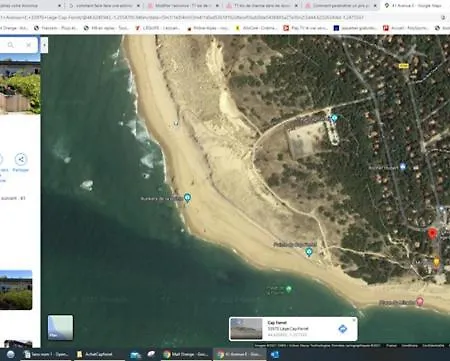Click the Cap Ferret card title
This screenshot has width=450, height=361.
277,323
